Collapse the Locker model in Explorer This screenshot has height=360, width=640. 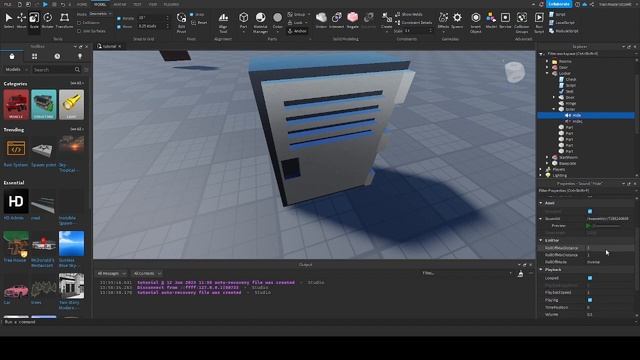[x=547, y=73]
